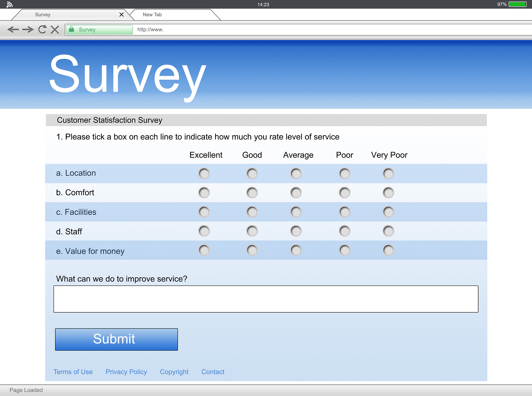Click the browser forward arrow
532x396 pixels.
(28, 30)
